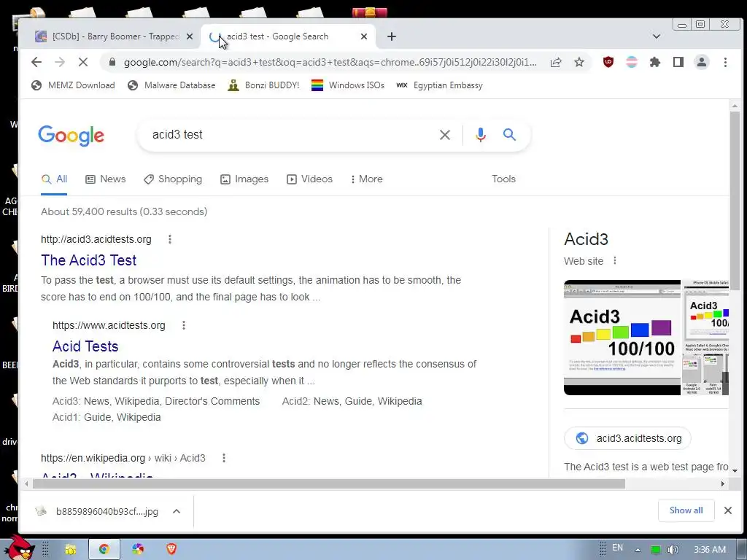The image size is (747, 560).
Task: Open the Acid Tests result link
Action: click(85, 346)
